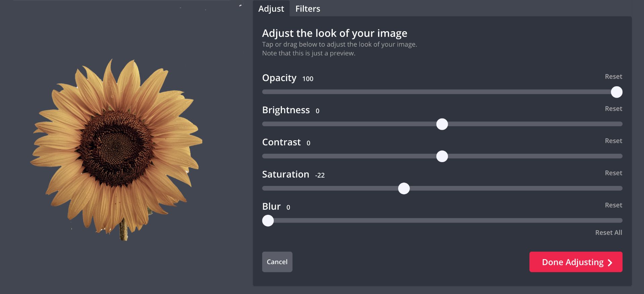Click Reset All adjustments
The width and height of the screenshot is (644, 294).
(608, 233)
